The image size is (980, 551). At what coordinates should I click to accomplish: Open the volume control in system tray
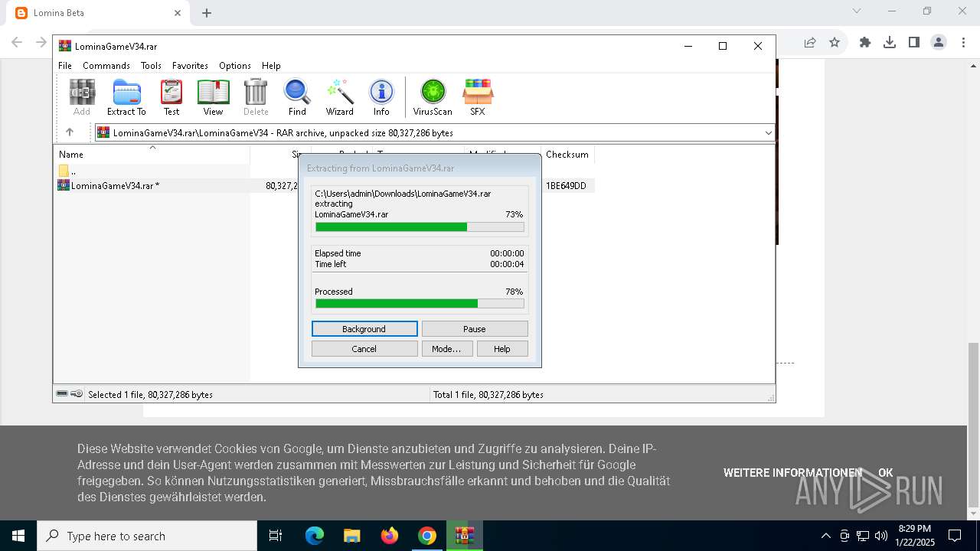tap(881, 536)
